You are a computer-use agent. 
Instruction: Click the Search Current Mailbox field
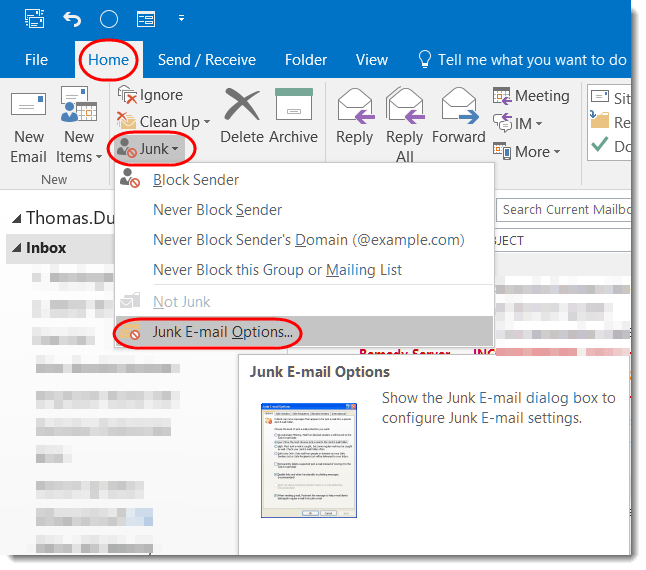(564, 210)
